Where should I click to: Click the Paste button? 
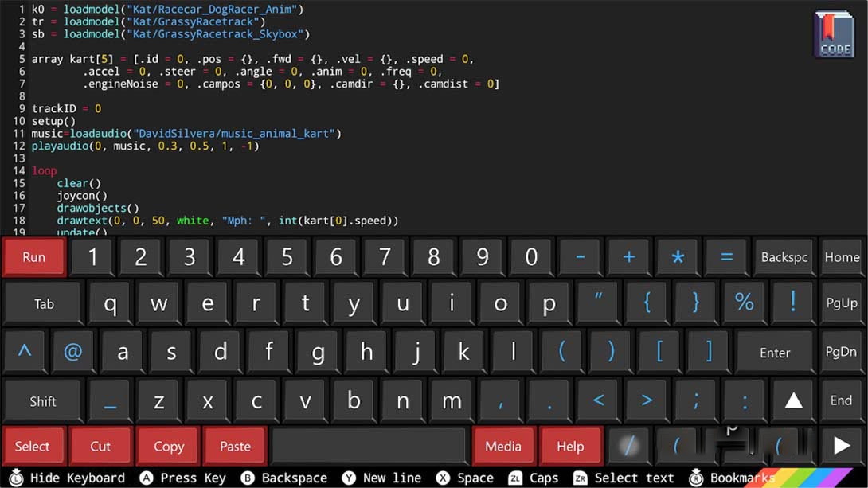(235, 446)
